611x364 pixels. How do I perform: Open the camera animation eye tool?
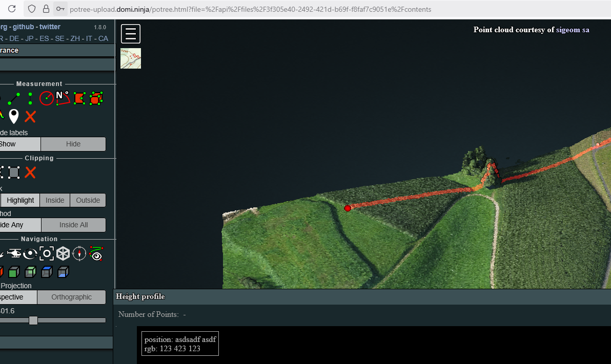[x=96, y=253]
